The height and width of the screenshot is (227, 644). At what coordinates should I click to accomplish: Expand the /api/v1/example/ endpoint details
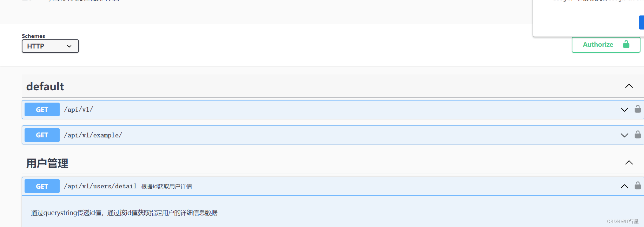click(x=624, y=135)
